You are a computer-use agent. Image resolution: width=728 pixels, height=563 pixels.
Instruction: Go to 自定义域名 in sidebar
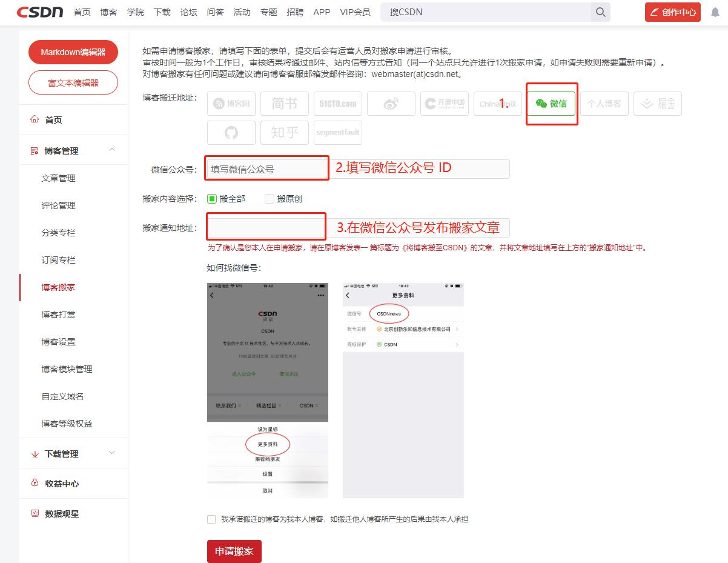(x=63, y=396)
